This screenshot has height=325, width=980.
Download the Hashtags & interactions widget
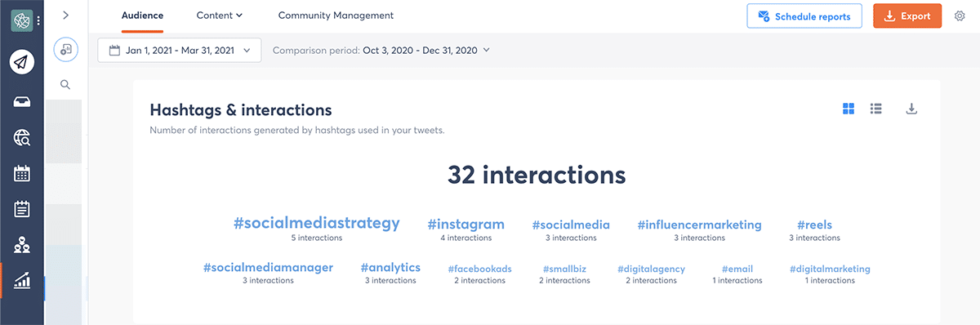click(x=912, y=109)
